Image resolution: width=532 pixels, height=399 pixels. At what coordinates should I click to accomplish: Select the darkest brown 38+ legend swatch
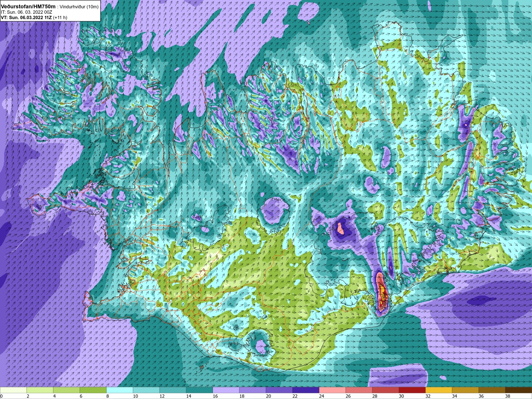tap(519, 391)
